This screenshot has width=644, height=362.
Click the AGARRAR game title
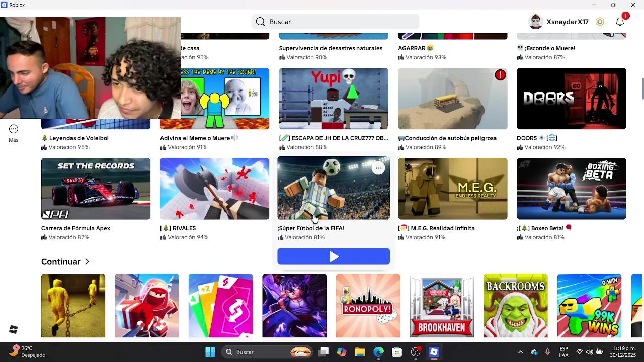416,48
